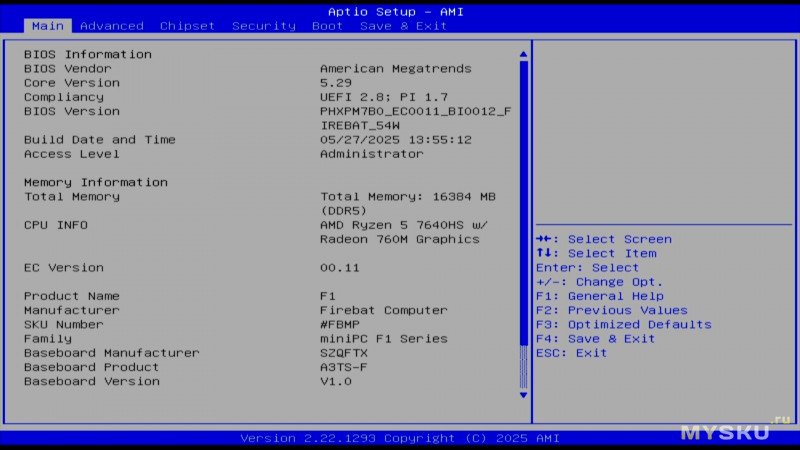Image resolution: width=800 pixels, height=450 pixels.
Task: Click the Select Screen key hint
Action: pos(604,239)
